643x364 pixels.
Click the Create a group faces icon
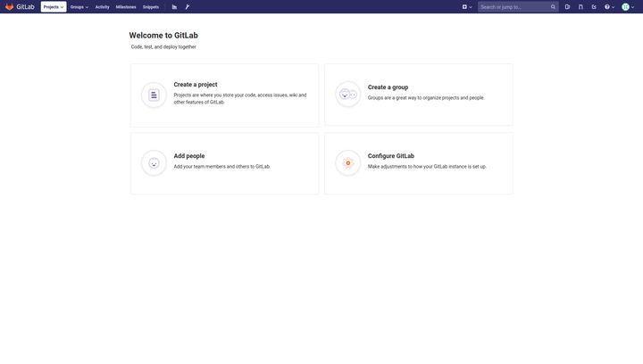[347, 95]
